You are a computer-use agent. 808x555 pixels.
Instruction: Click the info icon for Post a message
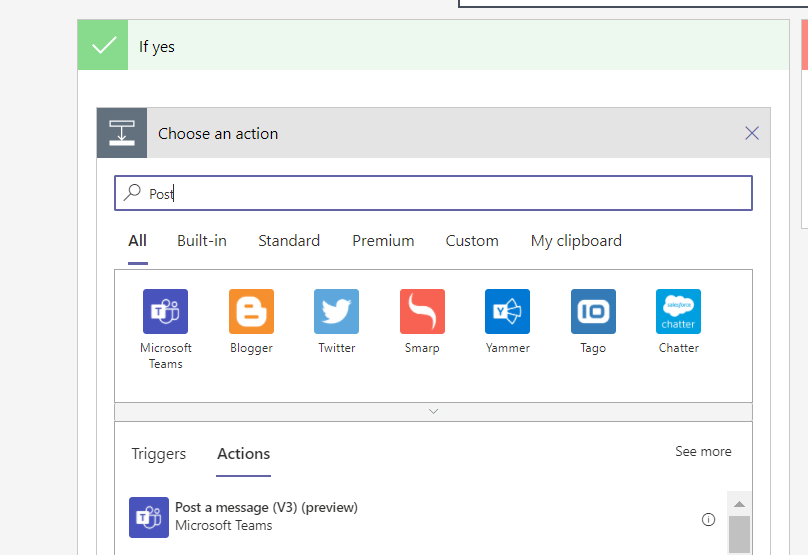pos(708,519)
